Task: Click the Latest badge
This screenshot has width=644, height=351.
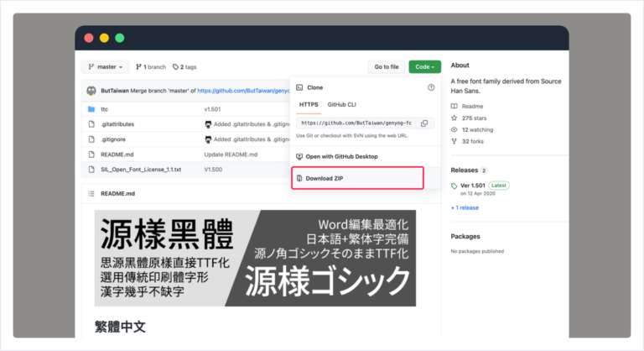Action: 499,186
